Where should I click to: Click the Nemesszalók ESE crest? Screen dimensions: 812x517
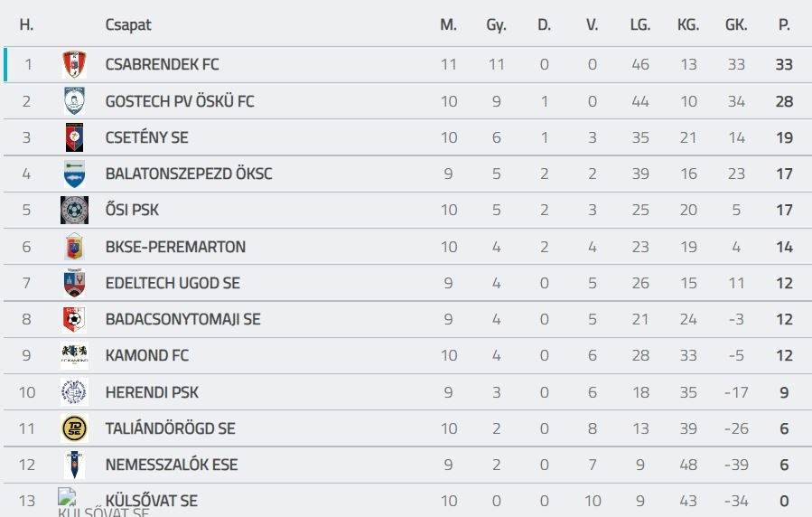74,465
